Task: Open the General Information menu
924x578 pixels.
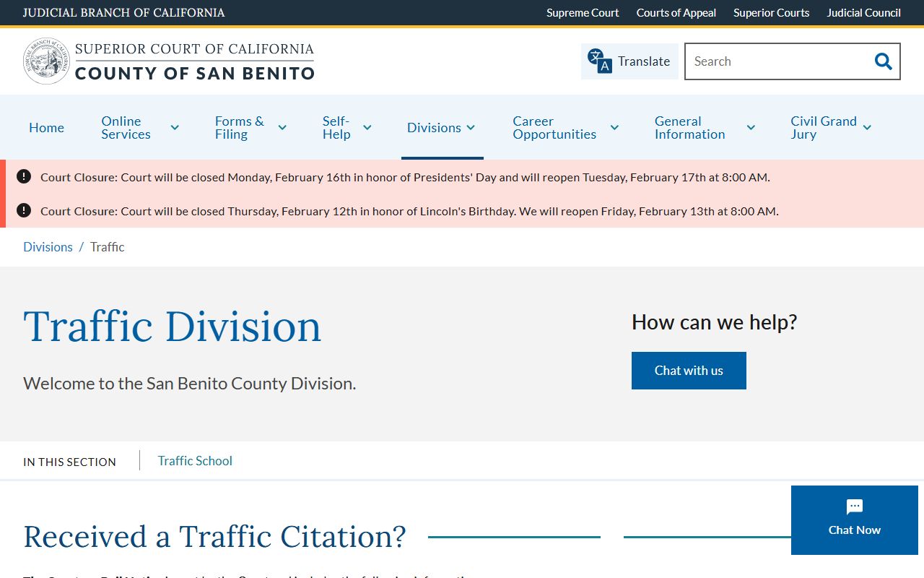Action: pyautogui.click(x=689, y=128)
